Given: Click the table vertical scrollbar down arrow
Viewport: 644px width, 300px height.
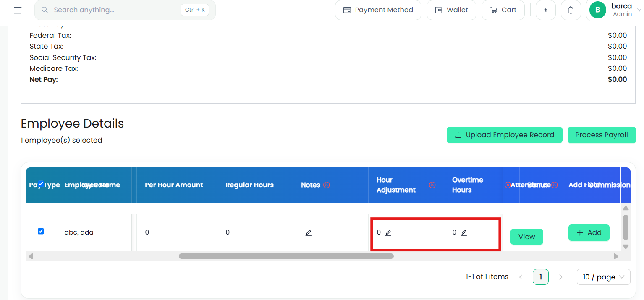Looking at the screenshot, I should coord(626,247).
